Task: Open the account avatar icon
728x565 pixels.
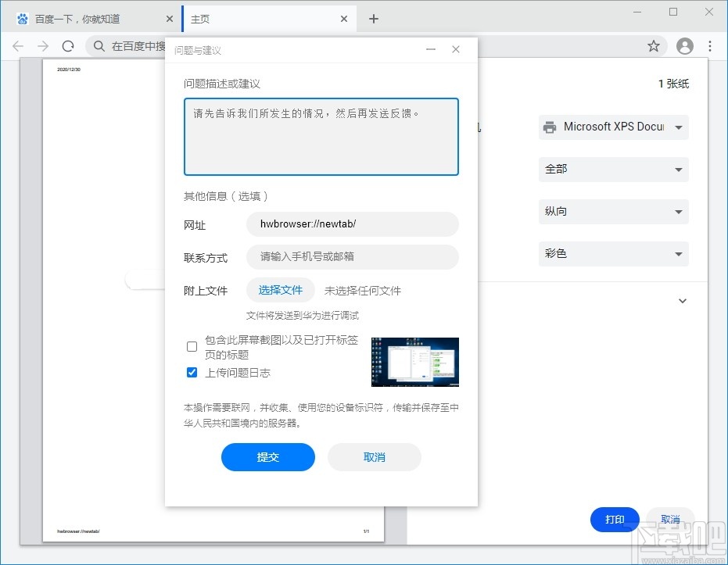Action: (x=685, y=46)
